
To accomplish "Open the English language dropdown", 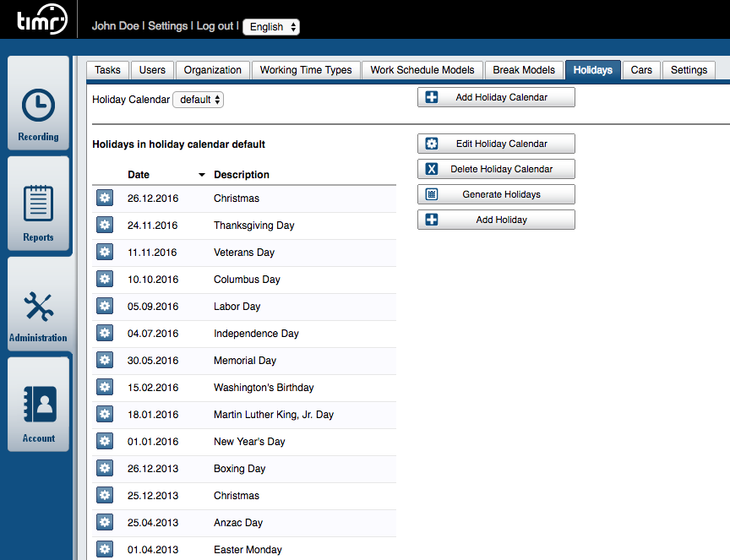I will click(x=271, y=27).
